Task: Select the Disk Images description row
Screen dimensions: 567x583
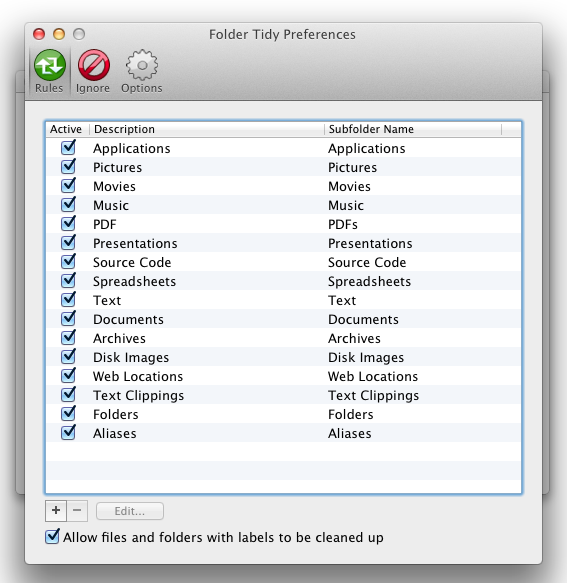Action: 131,357
